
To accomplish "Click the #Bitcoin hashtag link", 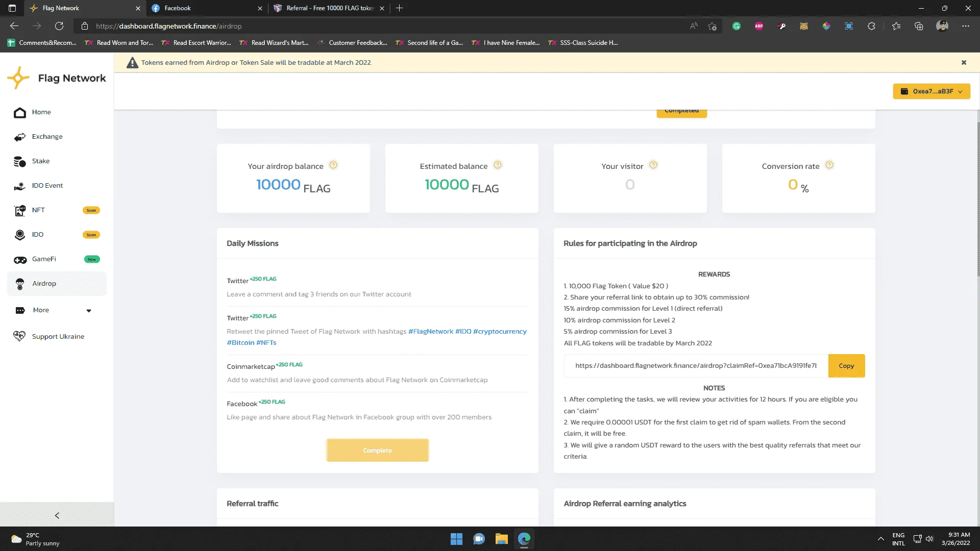I will [x=240, y=343].
